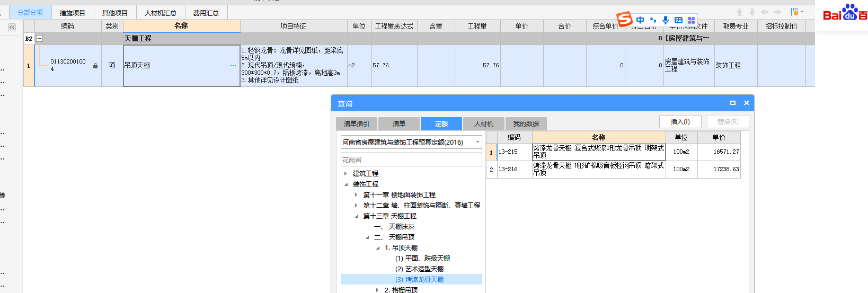Click the 综合单价 column header

pyautogui.click(x=605, y=26)
